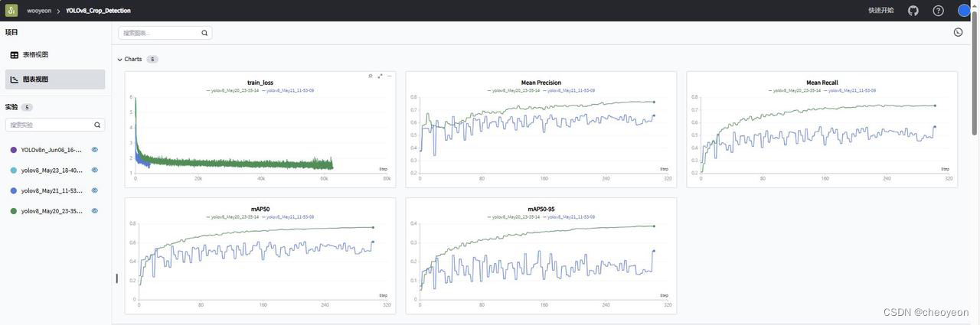Image resolution: width=980 pixels, height=325 pixels.
Task: Click the 实验 experiments count badge
Action: pos(28,107)
